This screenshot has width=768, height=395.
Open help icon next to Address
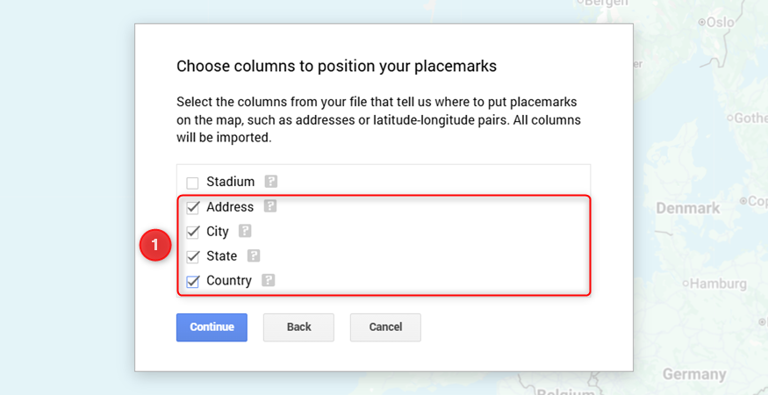270,206
